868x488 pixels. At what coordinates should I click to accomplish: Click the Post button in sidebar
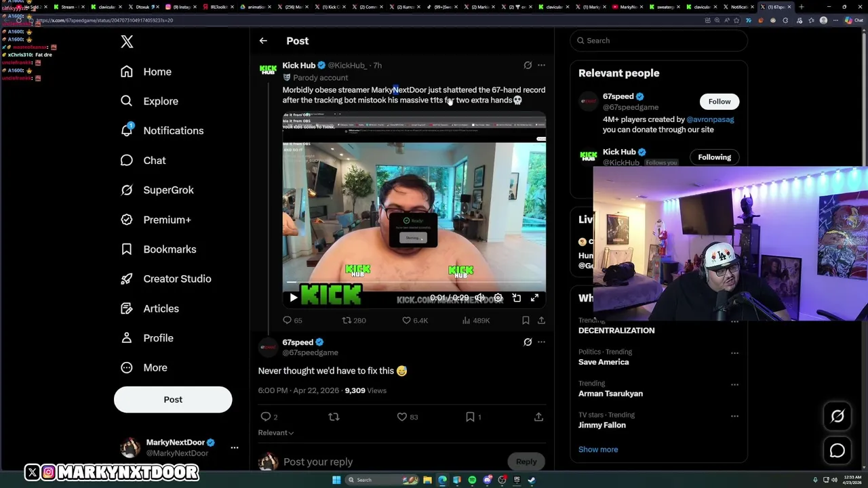173,399
